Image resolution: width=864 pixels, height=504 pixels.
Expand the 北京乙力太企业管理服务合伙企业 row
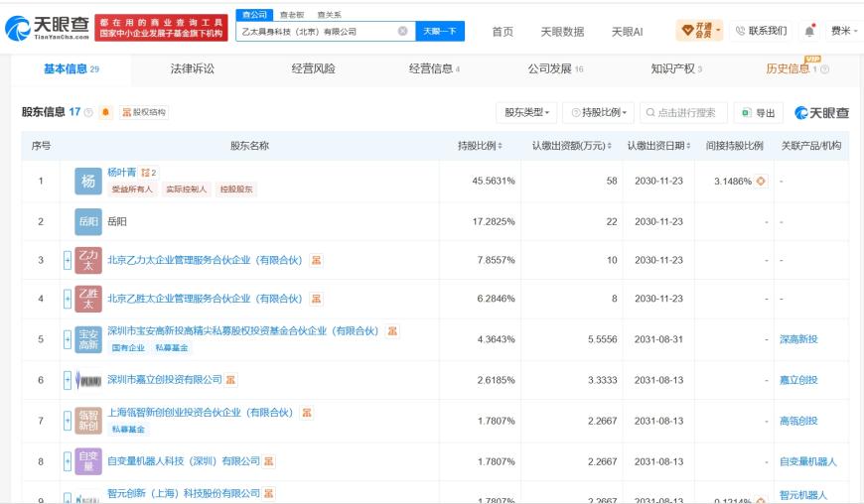[68, 260]
